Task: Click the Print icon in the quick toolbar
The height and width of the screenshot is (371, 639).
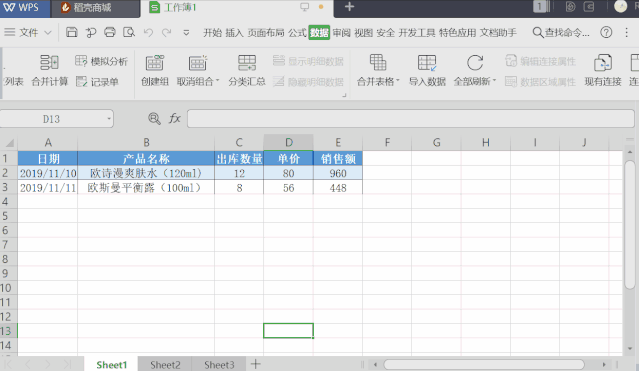Action: click(x=110, y=32)
